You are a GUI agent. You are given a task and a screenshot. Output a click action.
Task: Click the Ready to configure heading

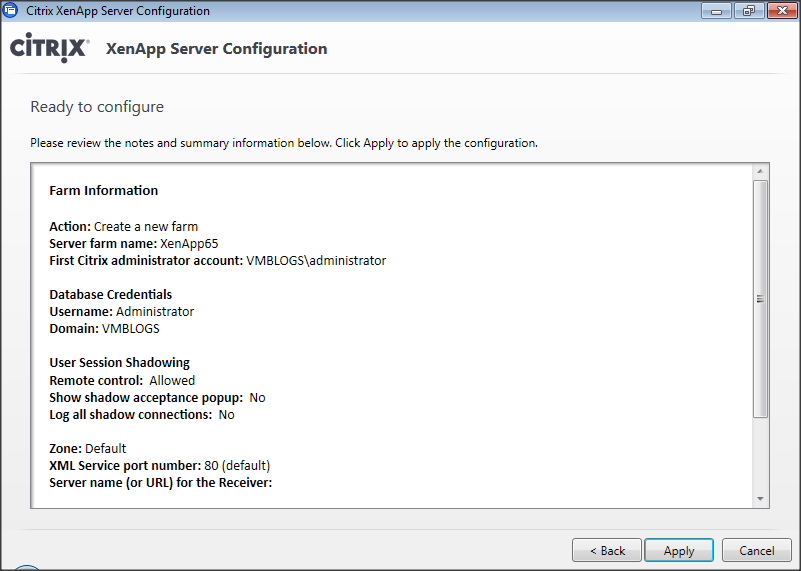pos(97,107)
